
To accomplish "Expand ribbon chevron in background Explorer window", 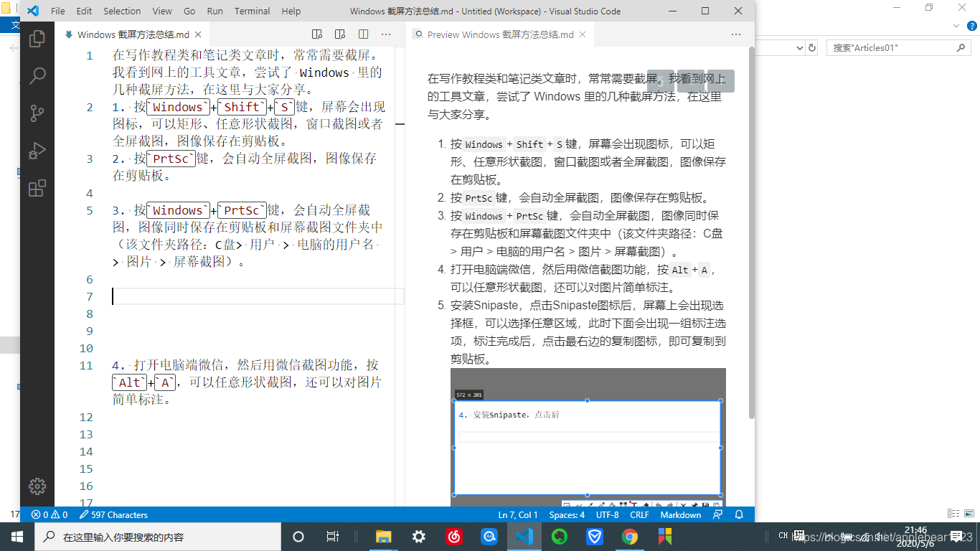I will (955, 25).
